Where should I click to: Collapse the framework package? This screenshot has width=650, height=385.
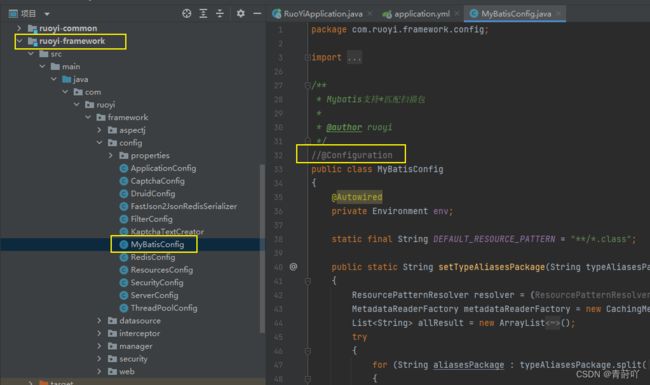[x=88, y=117]
